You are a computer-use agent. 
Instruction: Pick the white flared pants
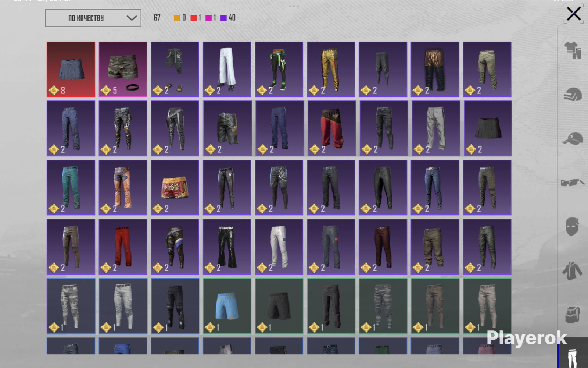click(227, 69)
